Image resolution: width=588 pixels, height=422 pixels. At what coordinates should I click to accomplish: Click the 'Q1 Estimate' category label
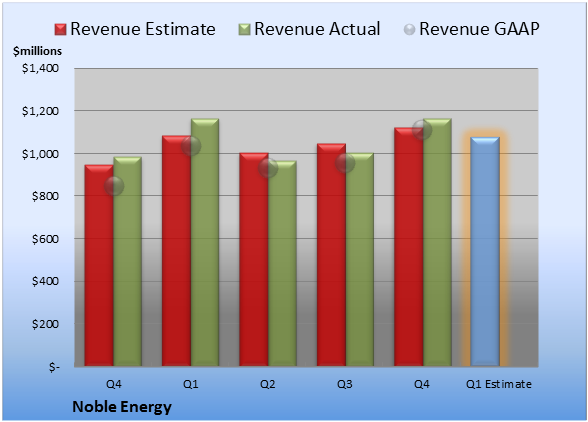click(x=499, y=384)
